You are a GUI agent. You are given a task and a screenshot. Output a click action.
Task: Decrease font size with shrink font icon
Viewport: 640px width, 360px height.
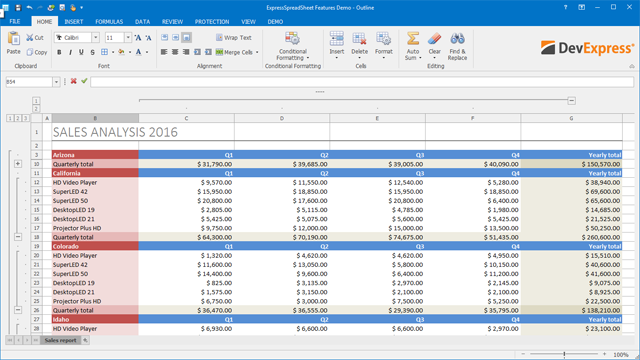[148, 38]
